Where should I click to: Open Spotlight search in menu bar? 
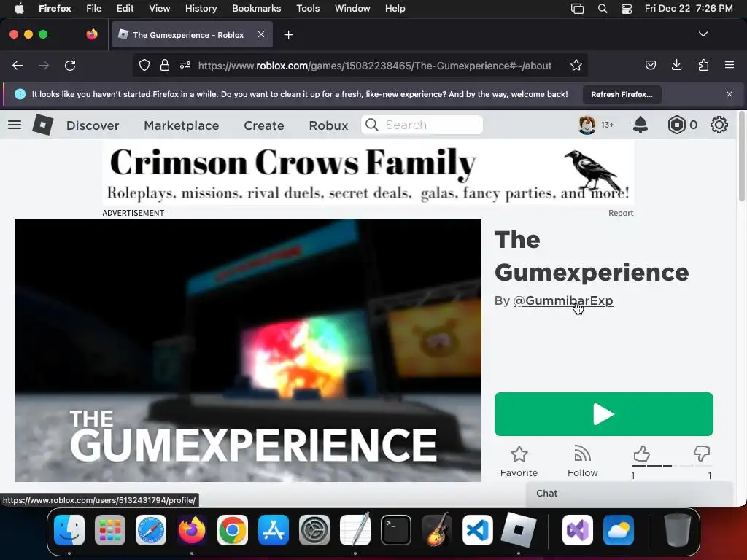602,9
